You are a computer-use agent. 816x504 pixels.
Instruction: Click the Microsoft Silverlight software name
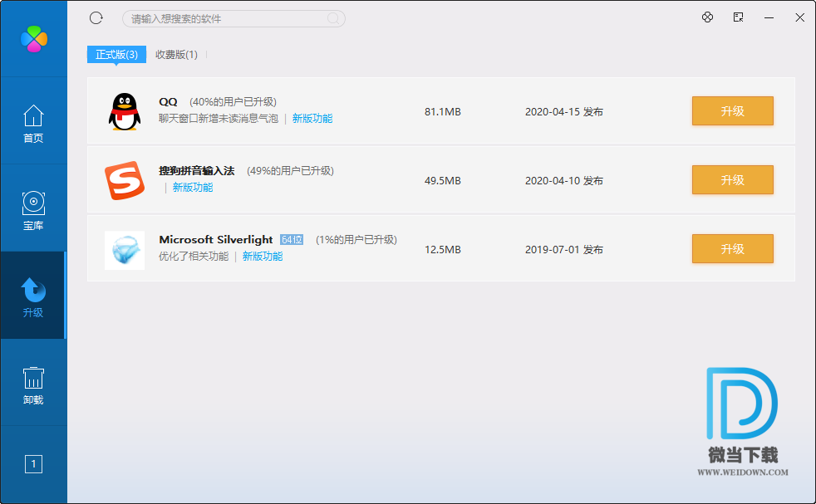pyautogui.click(x=216, y=240)
